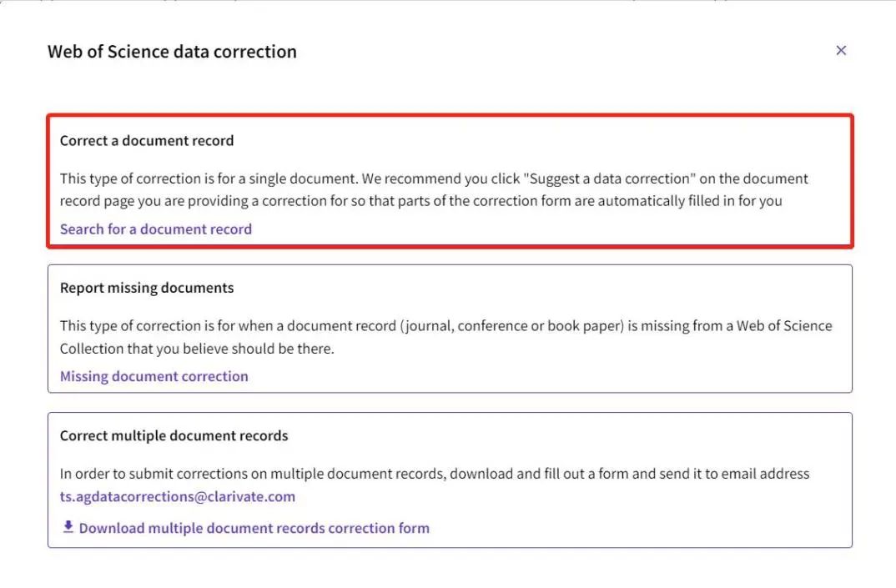
Task: Click the download arrow icon
Action: (x=68, y=527)
